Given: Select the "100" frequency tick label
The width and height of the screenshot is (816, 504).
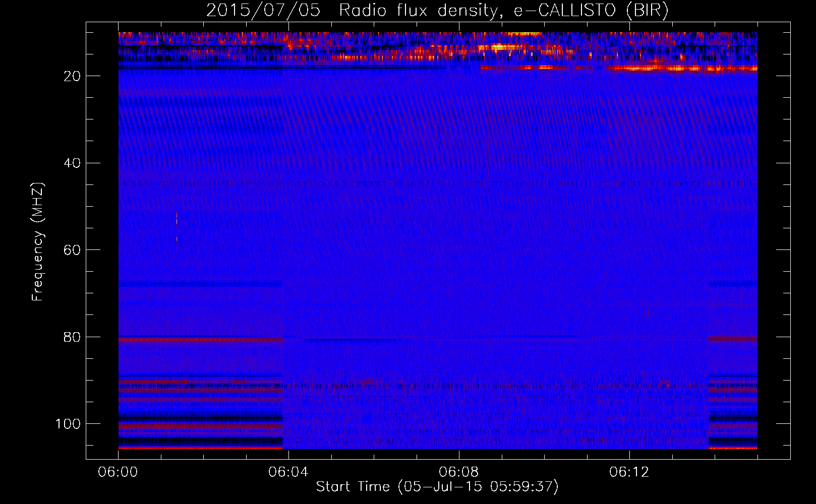Looking at the screenshot, I should [x=68, y=424].
